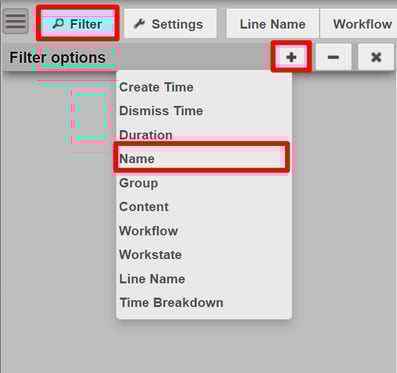This screenshot has width=397, height=373.
Task: Click the Filter options header label
Action: (57, 57)
